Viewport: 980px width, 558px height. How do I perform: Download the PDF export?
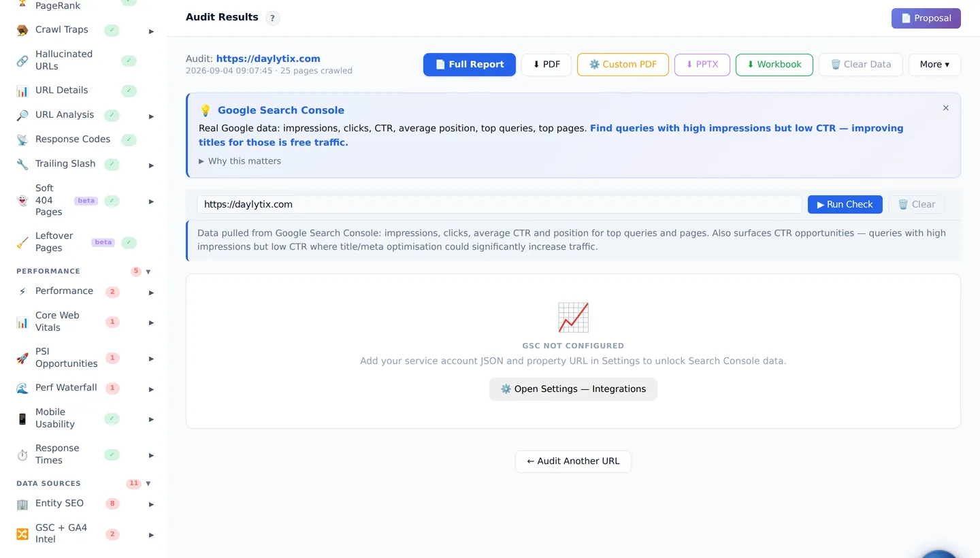(x=546, y=65)
